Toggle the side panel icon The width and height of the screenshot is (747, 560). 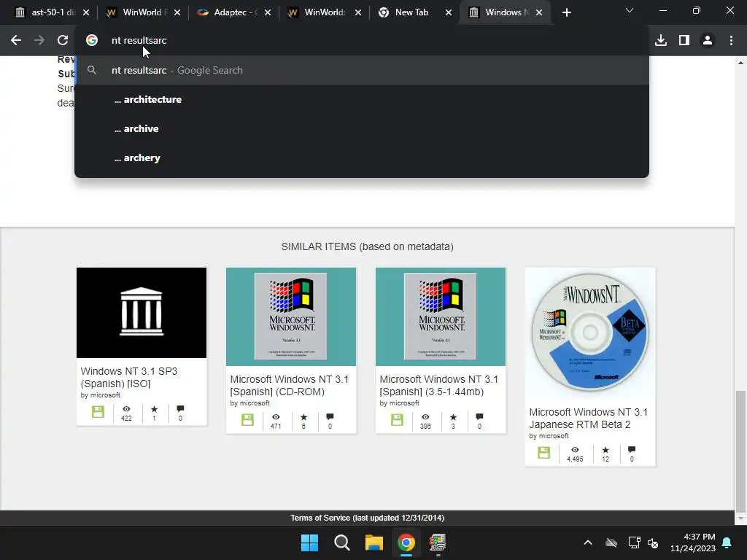pos(684,41)
